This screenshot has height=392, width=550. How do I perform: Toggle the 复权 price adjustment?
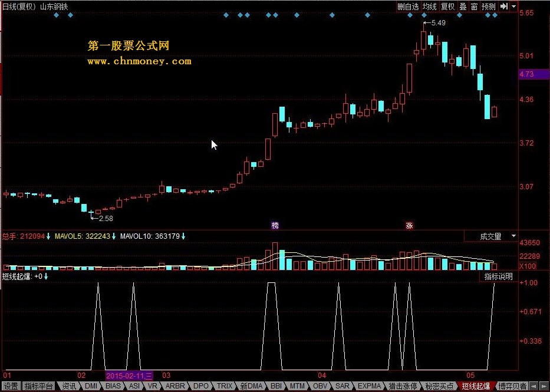(447, 6)
